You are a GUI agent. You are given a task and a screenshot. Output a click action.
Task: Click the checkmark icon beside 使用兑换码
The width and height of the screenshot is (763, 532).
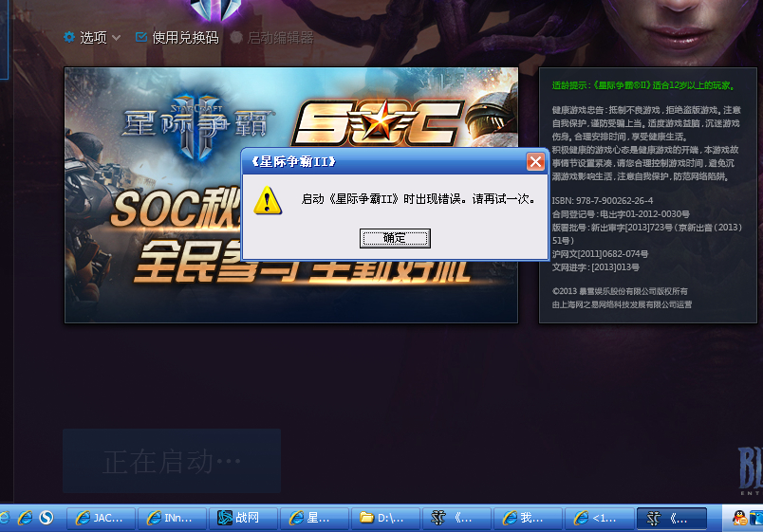tap(141, 37)
